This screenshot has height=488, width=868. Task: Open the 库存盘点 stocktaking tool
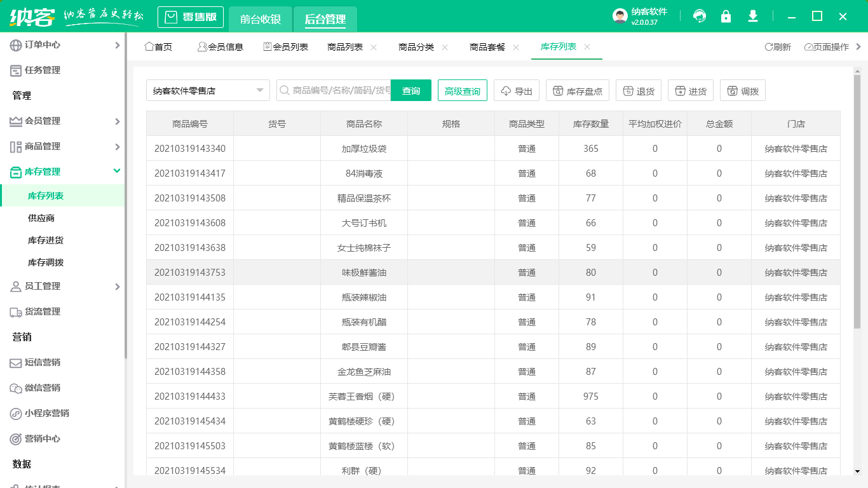pyautogui.click(x=577, y=90)
